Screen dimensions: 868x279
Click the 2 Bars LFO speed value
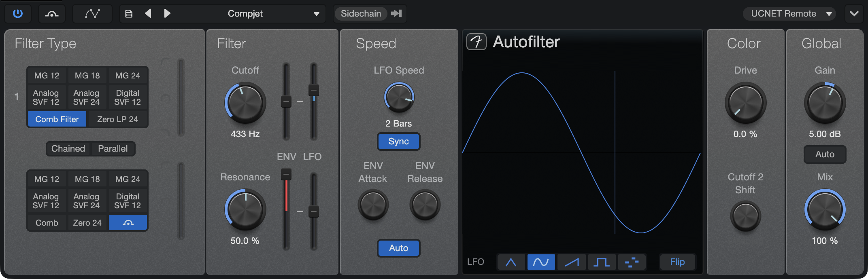coord(398,123)
